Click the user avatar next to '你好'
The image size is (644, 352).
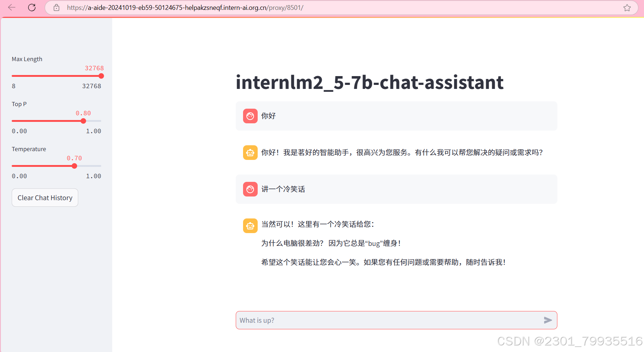pyautogui.click(x=250, y=116)
